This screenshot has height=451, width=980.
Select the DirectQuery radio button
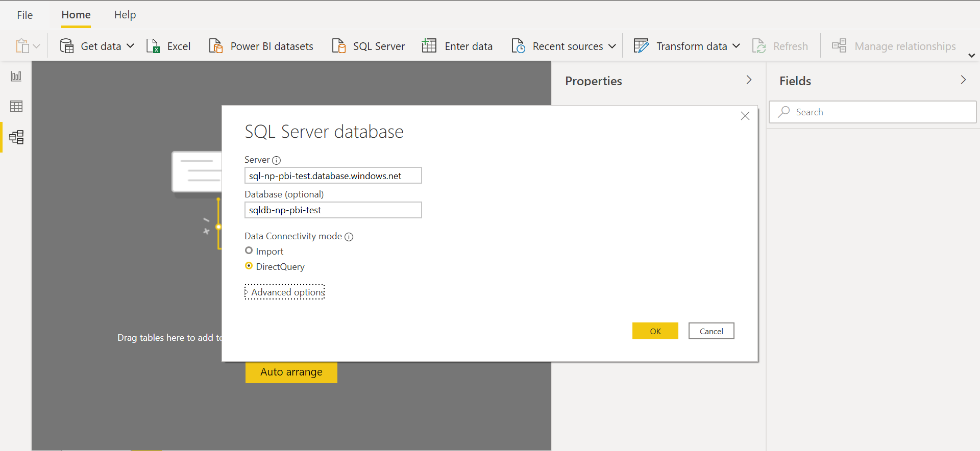click(x=249, y=266)
